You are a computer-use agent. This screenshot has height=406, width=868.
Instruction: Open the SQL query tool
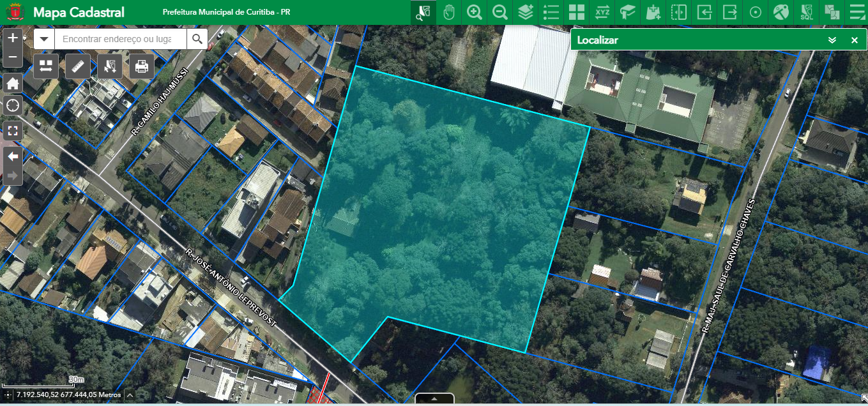pos(807,12)
